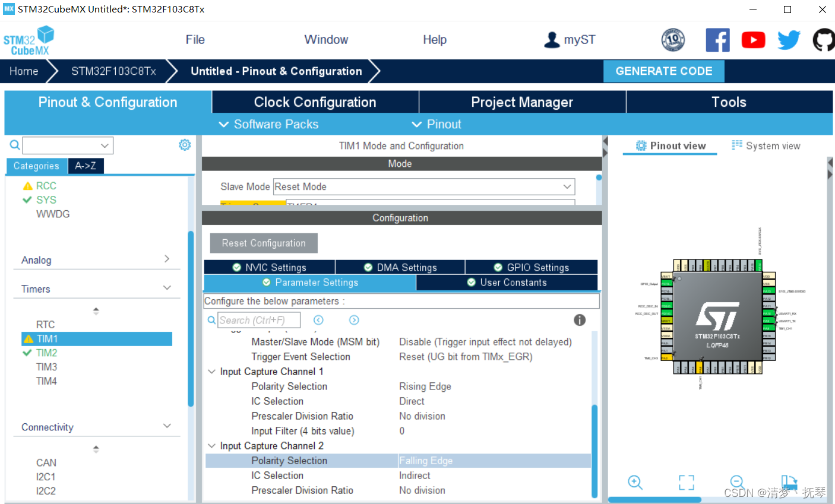Collapse Input Capture Channel 2 group
835x504 pixels.
(211, 446)
